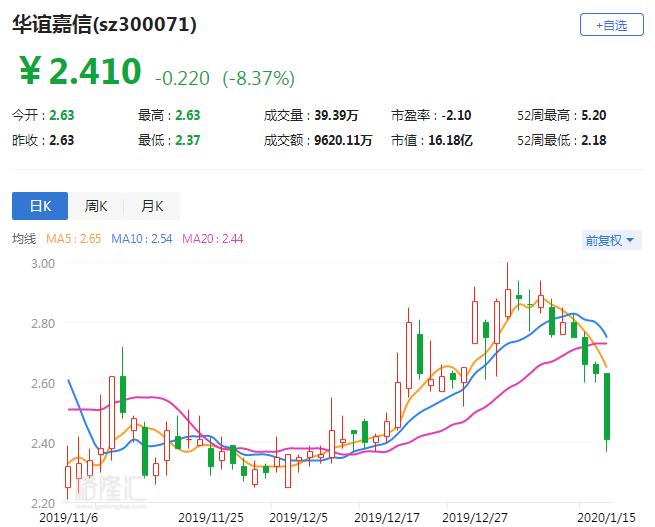655x527 pixels.
Task: Click the y-axis label 3.00
Action: click(x=43, y=264)
